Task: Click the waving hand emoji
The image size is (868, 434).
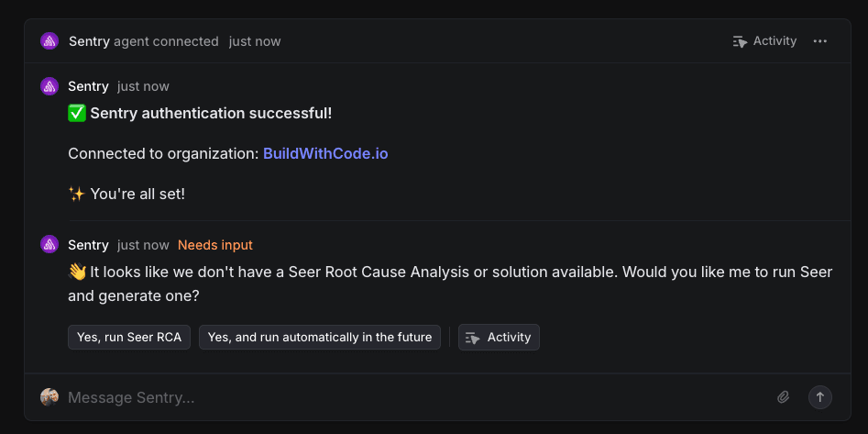Action: pos(77,273)
